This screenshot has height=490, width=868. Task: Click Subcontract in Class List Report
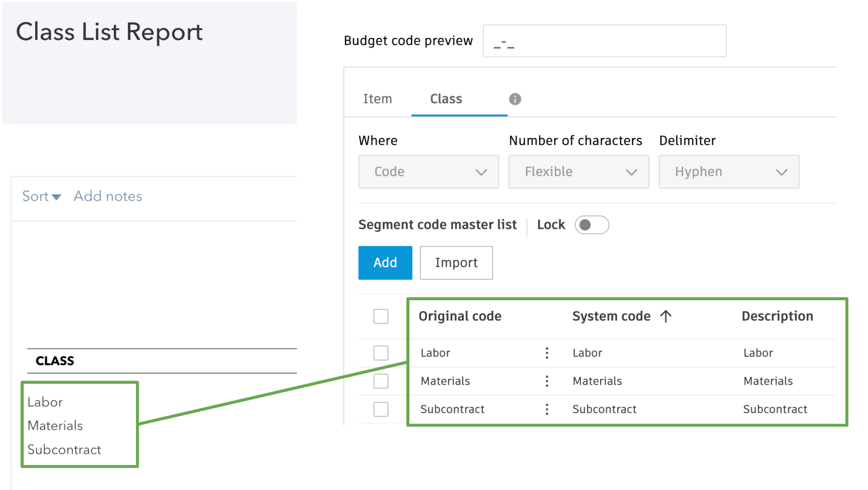pos(64,450)
